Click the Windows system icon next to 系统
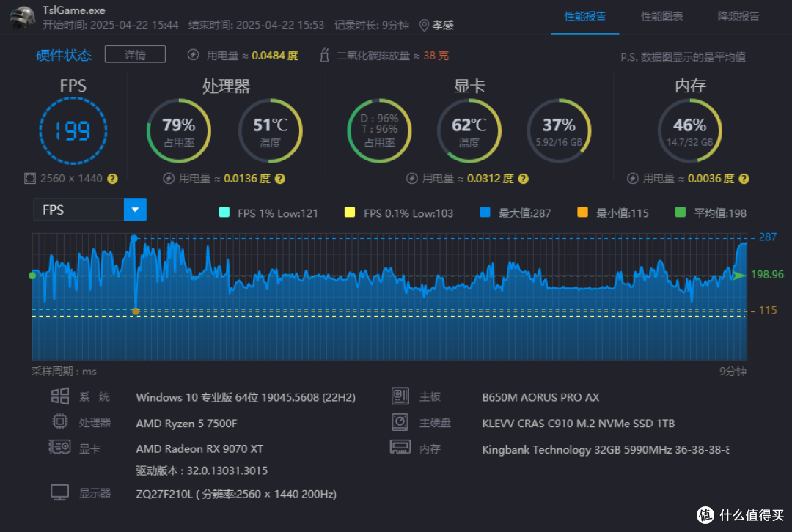This screenshot has width=792, height=532. coord(60,396)
